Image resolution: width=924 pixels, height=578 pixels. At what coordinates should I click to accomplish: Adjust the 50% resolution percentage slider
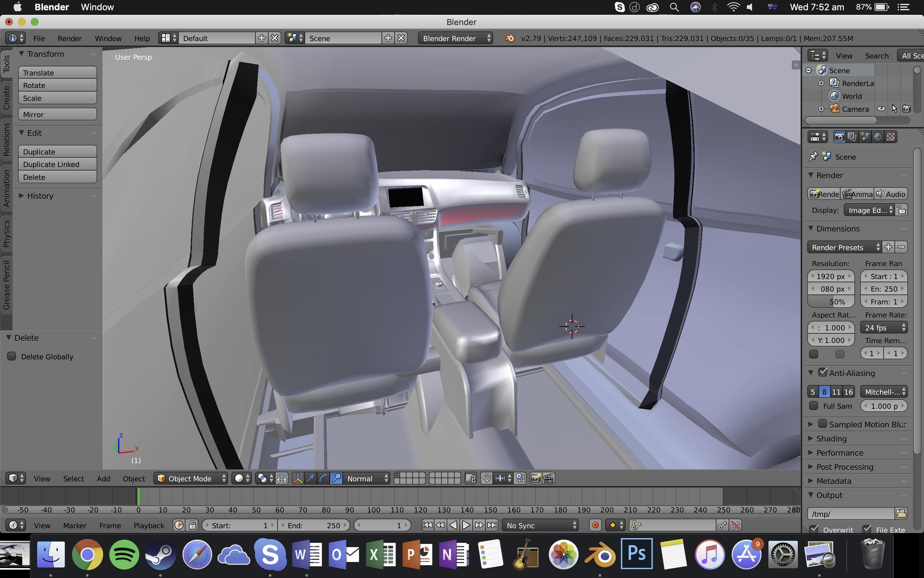click(831, 302)
